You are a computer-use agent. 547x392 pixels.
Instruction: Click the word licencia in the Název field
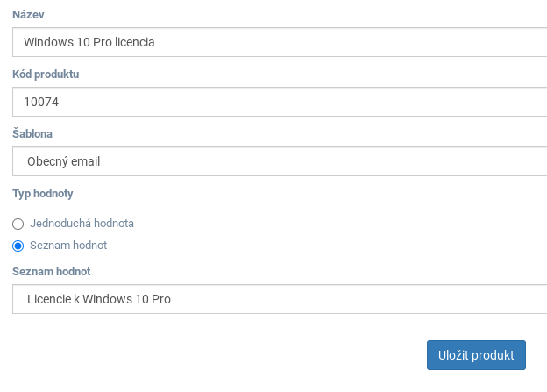pyautogui.click(x=135, y=42)
